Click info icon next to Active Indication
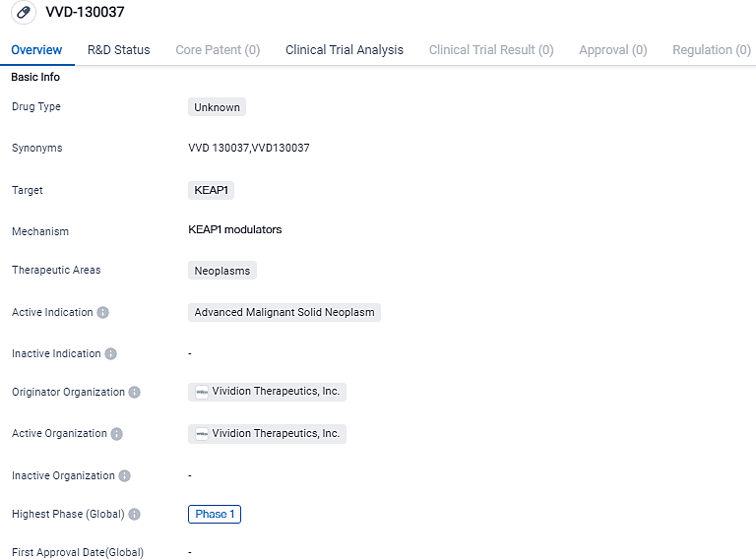This screenshot has height=560, width=756. coord(103,313)
